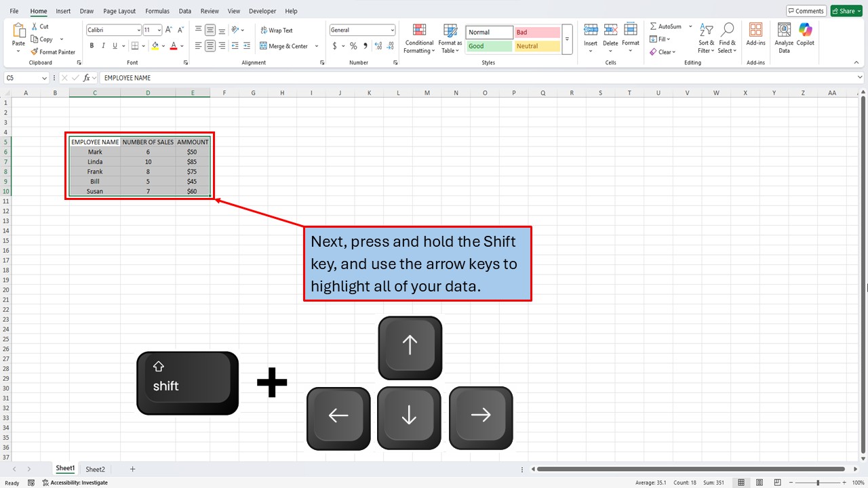The image size is (868, 488).
Task: Switch to Sheet2
Action: coord(95,468)
